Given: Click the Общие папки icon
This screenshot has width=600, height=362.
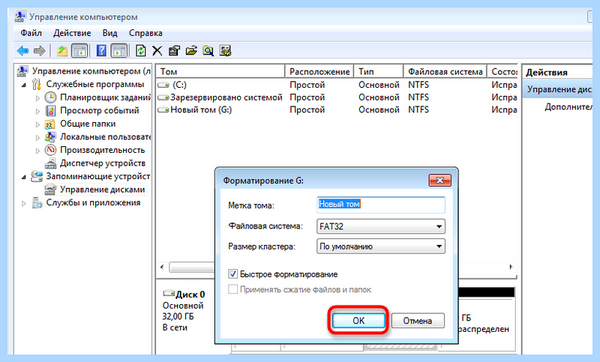Looking at the screenshot, I should pos(50,124).
